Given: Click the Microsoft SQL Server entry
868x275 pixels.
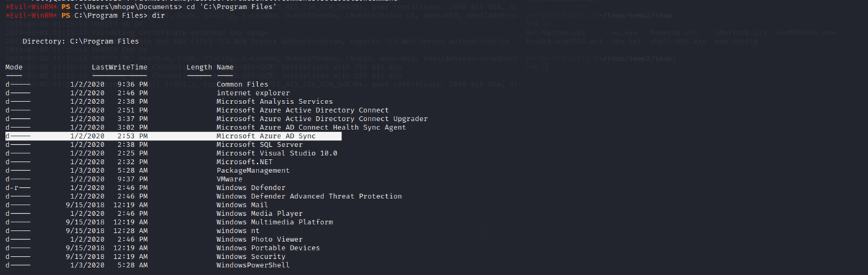Looking at the screenshot, I should click(x=259, y=145).
